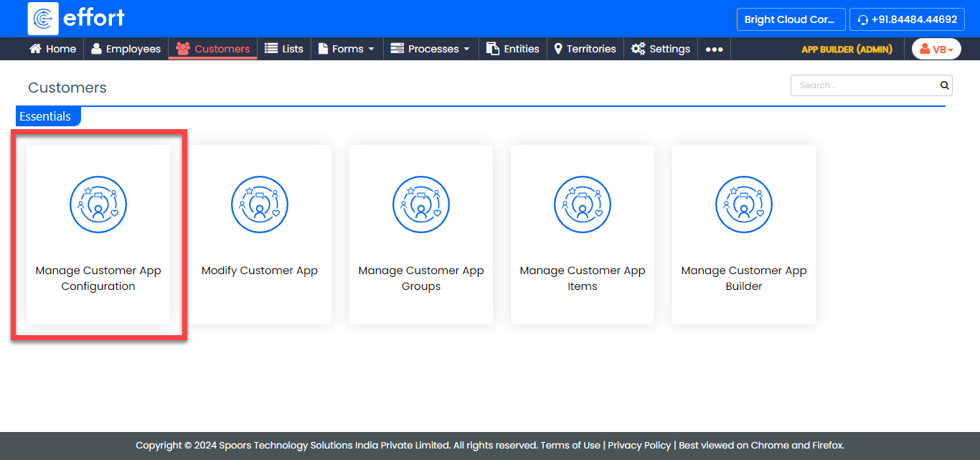The width and height of the screenshot is (980, 460).
Task: Open the Entities menu item
Action: (x=513, y=49)
